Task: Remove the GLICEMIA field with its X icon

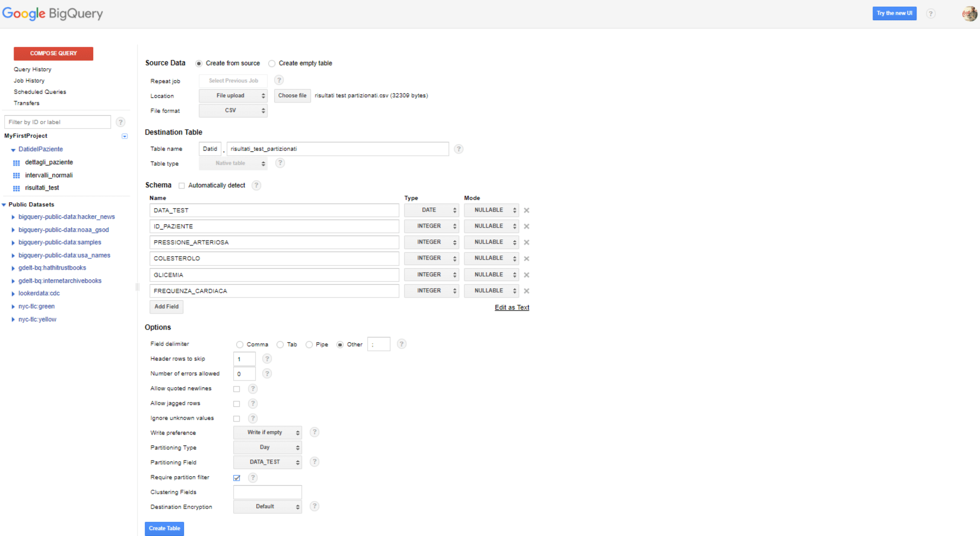Action: (x=526, y=275)
